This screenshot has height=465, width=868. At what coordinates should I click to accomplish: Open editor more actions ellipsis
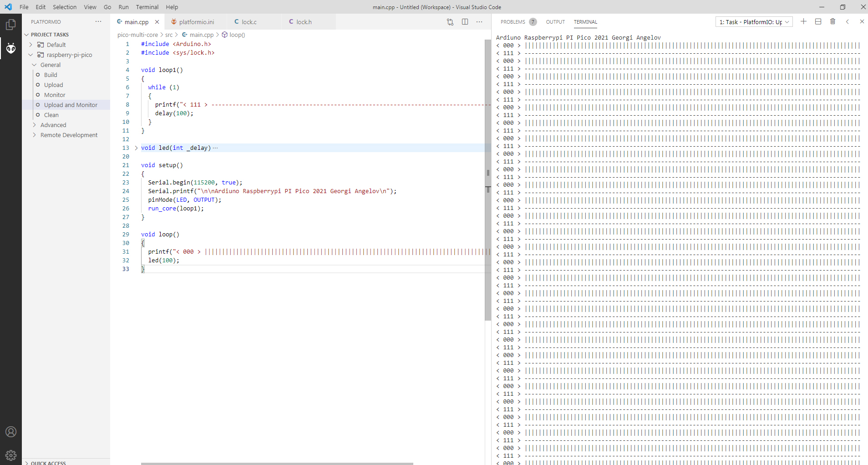(479, 22)
